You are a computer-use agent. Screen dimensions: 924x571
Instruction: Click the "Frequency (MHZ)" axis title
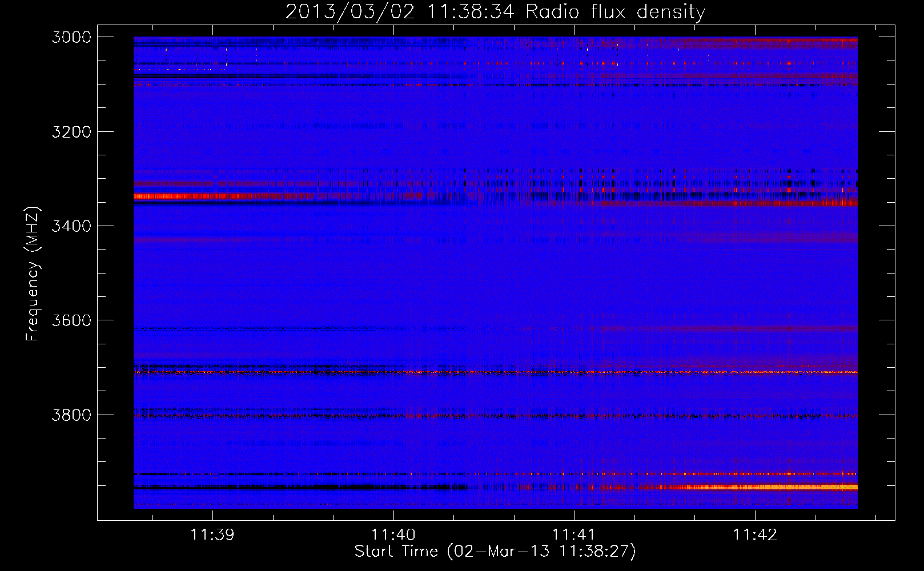pos(33,274)
